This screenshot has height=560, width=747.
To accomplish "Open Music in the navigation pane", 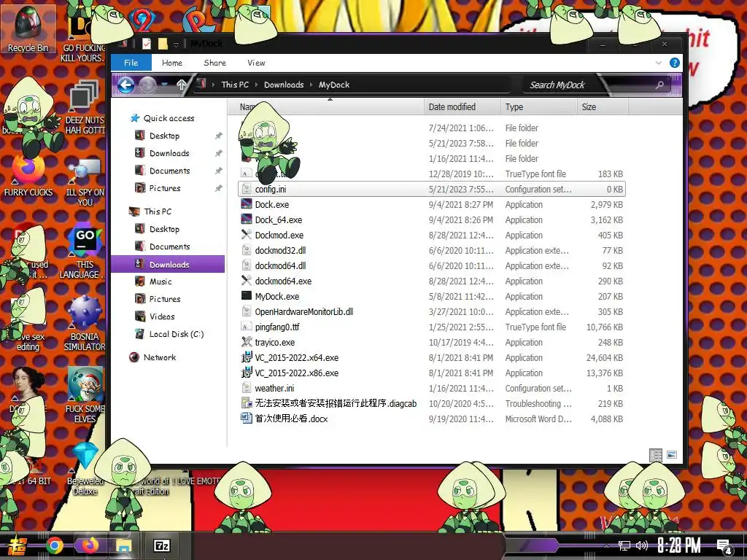I will pos(160,281).
